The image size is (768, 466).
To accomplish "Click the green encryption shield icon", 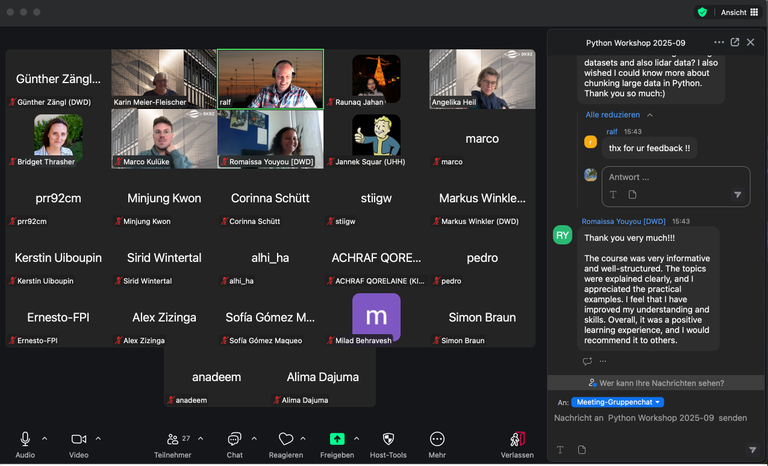I will tap(702, 12).
